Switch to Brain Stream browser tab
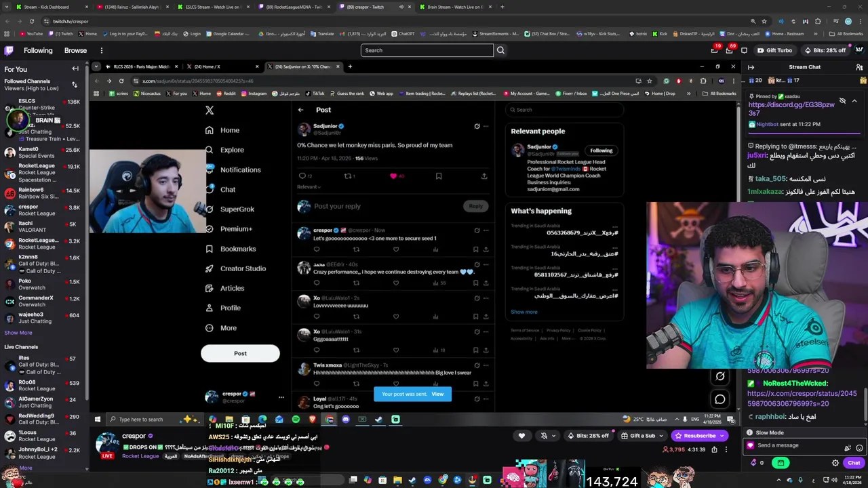868x488 pixels. tap(456, 7)
